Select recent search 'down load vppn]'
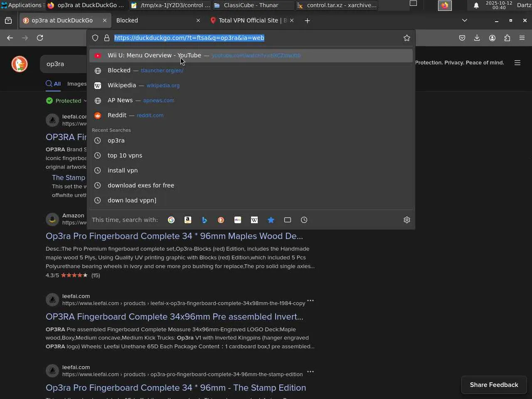This screenshot has width=532, height=399. (251, 200)
